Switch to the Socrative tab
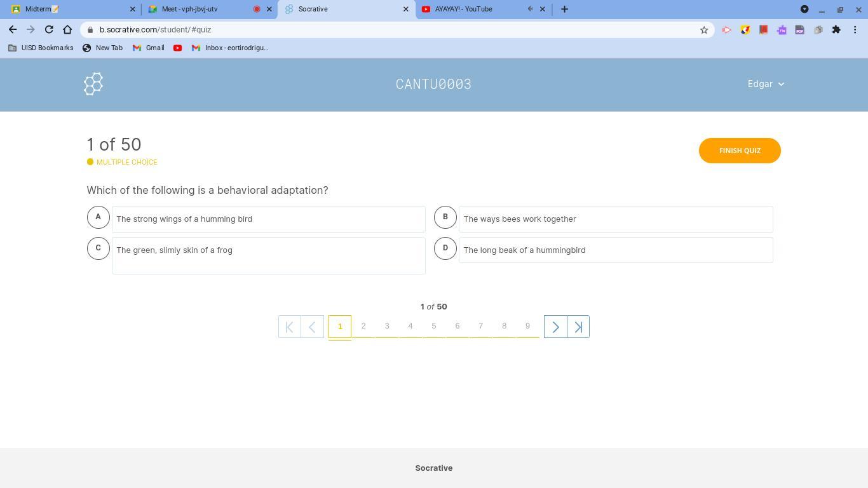868x488 pixels. tap(346, 9)
